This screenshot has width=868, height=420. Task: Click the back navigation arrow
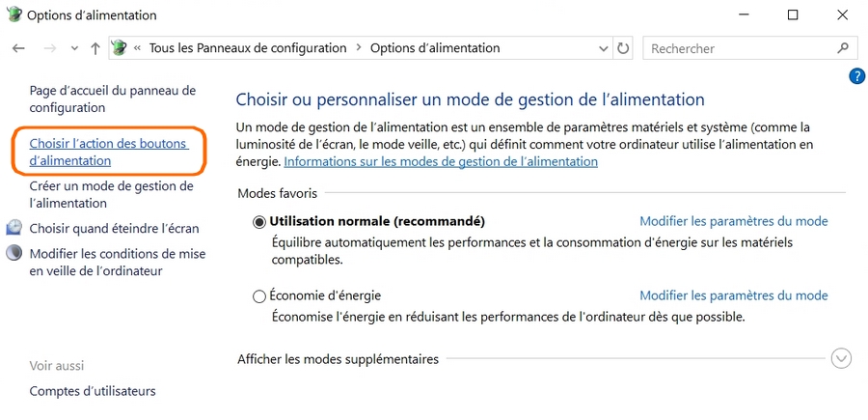coord(18,48)
